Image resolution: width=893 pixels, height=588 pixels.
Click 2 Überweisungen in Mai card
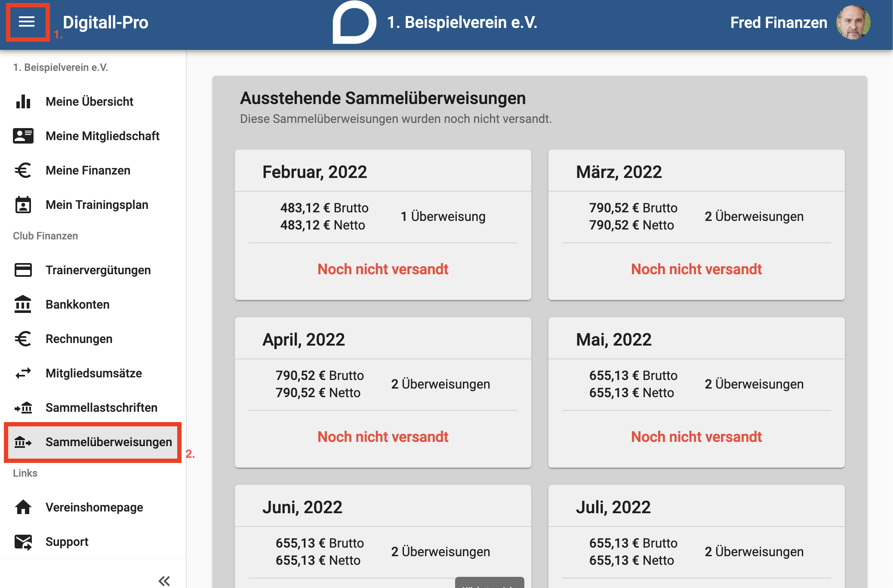[x=754, y=384]
